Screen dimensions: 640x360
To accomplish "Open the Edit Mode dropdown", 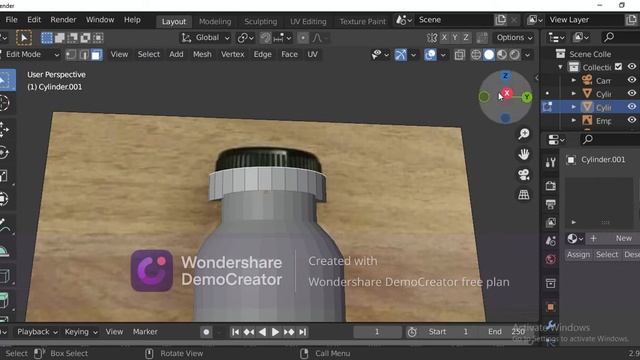I will [30, 55].
